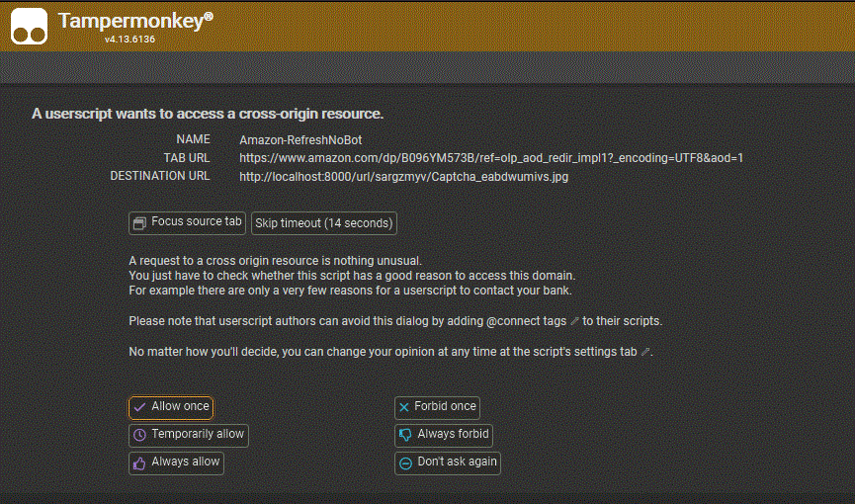Click the amazon.com tab URL text
The height and width of the screenshot is (504, 855).
491,158
